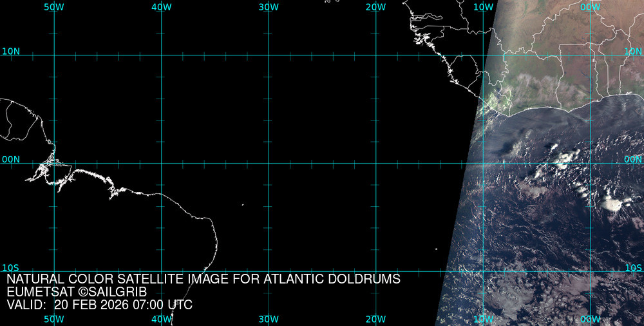
Task: Click the 40W longitude label on the top edge
Action: pyautogui.click(x=161, y=7)
